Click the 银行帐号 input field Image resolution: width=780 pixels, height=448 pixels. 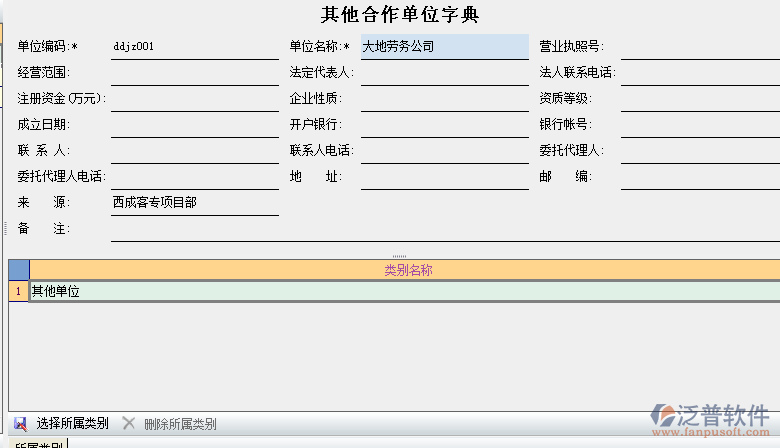(700, 125)
